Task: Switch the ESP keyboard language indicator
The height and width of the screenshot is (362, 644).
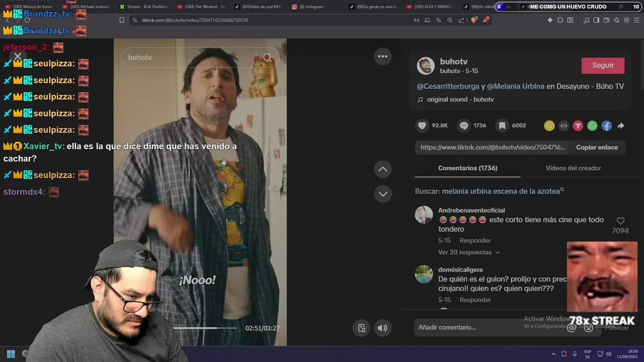Action: click(588, 354)
